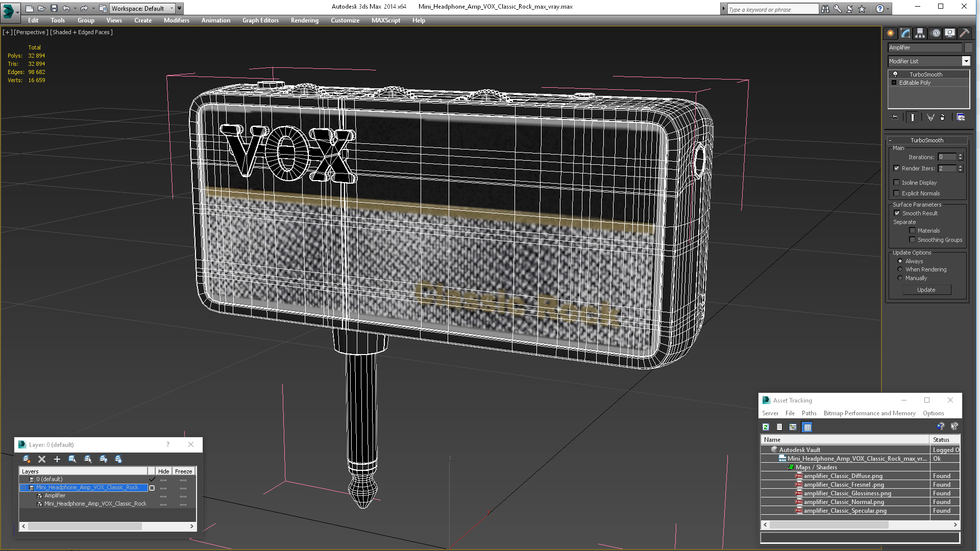
Task: Save the file with floppy icon
Action: click(54, 8)
